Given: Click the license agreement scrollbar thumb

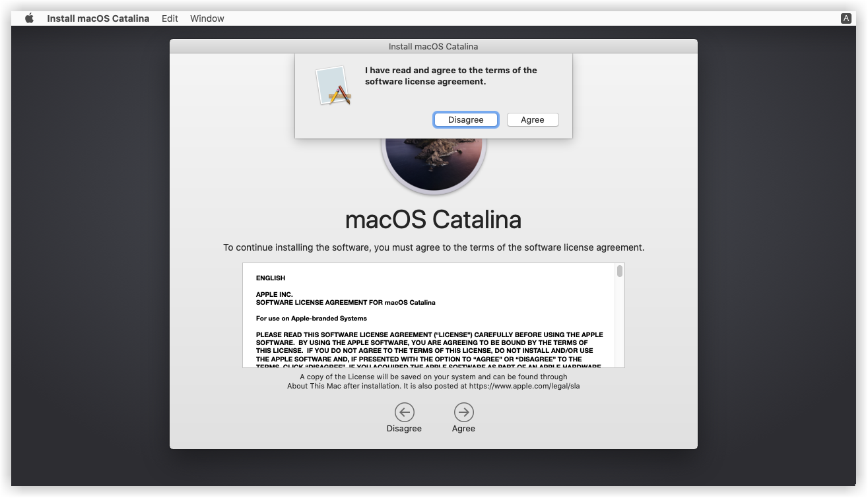Looking at the screenshot, I should [x=619, y=271].
